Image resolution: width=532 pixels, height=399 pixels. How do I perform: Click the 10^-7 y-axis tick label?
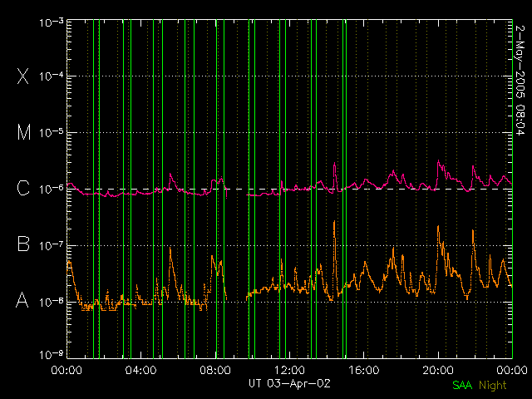[x=52, y=246]
